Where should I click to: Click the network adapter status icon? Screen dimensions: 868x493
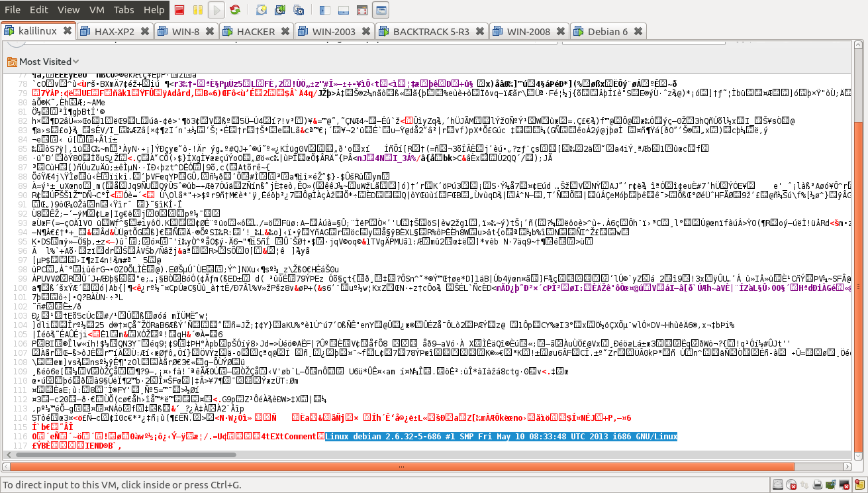point(804,485)
